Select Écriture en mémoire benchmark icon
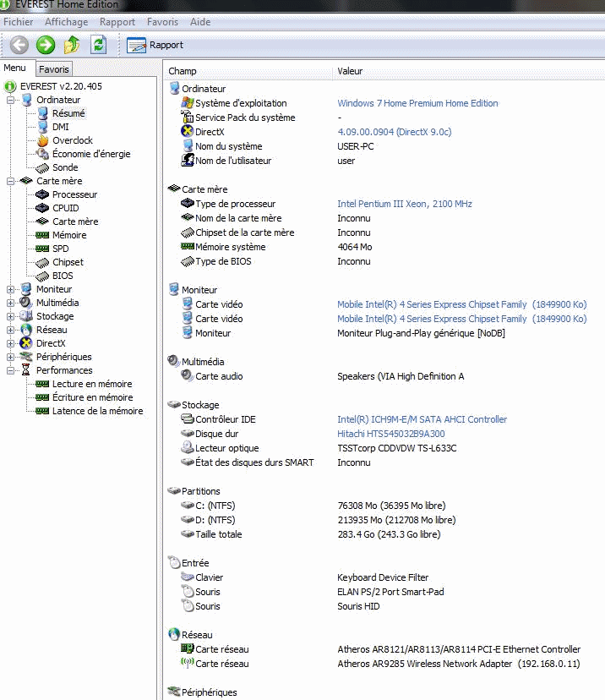Viewport: 605px width, 700px height. tap(42, 397)
